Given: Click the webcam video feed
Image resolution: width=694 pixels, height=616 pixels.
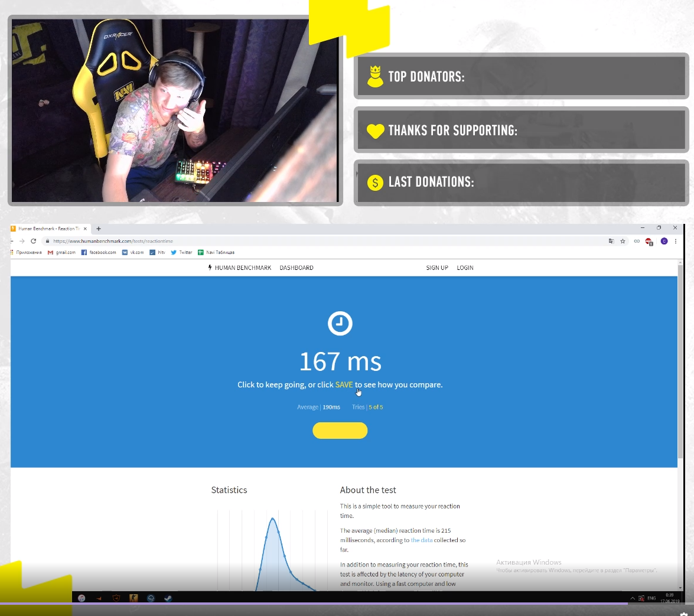Looking at the screenshot, I should click(x=175, y=110).
